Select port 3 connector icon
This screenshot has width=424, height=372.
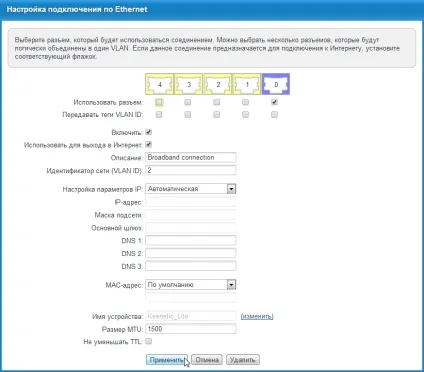[189, 84]
